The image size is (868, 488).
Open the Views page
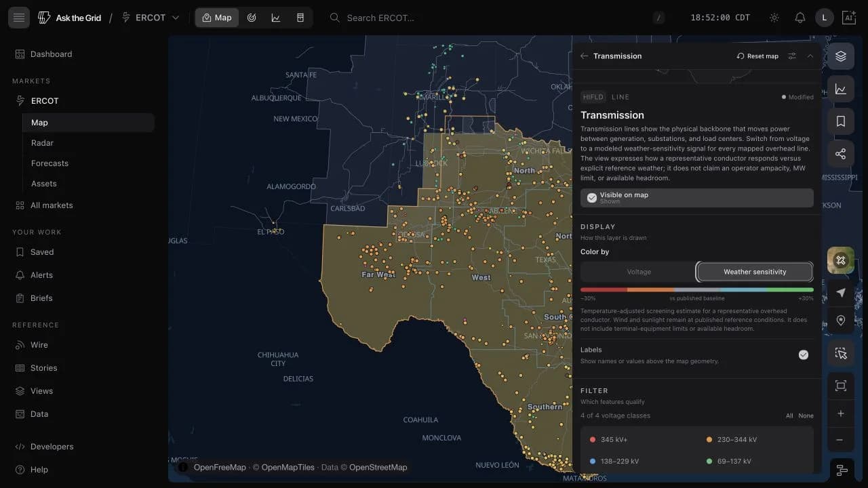click(83, 391)
